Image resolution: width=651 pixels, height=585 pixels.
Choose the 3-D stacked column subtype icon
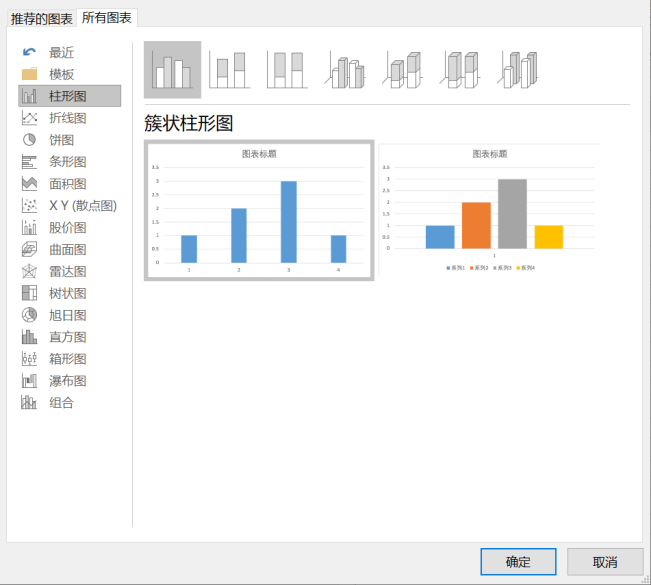pos(404,70)
